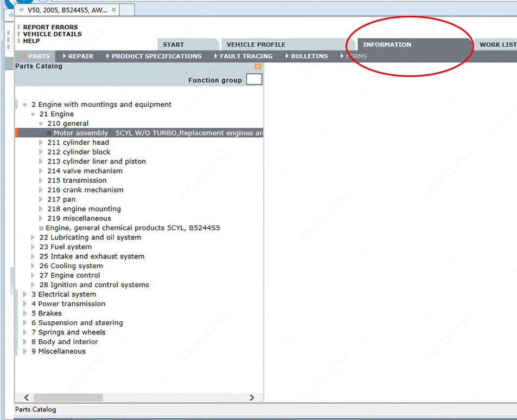
Task: Expand the 215 transmission node
Action: tap(41, 180)
